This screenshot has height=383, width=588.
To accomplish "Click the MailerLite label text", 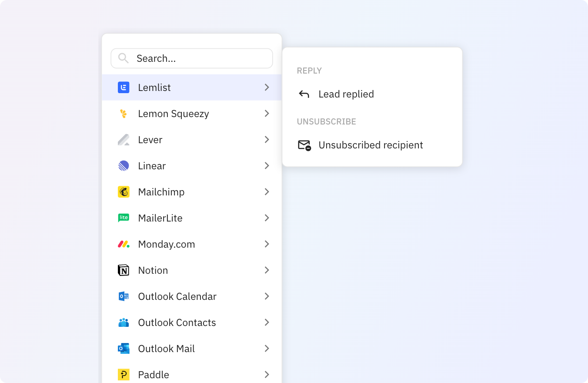I will 160,218.
